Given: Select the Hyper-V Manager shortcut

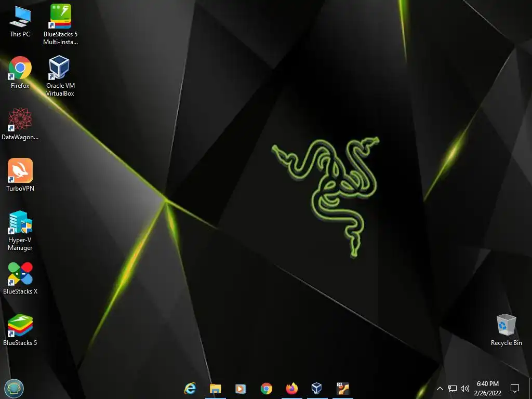Looking at the screenshot, I should click(x=20, y=231).
